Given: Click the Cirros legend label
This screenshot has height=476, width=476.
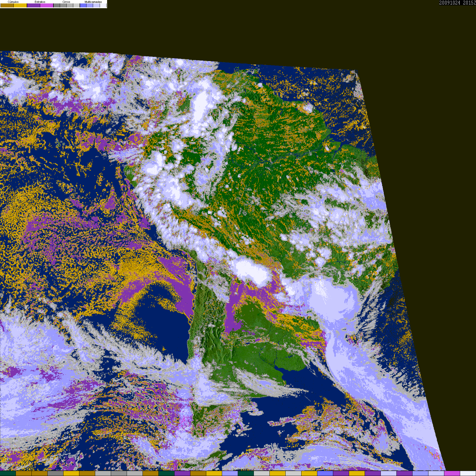Looking at the screenshot, I should click(x=66, y=2).
